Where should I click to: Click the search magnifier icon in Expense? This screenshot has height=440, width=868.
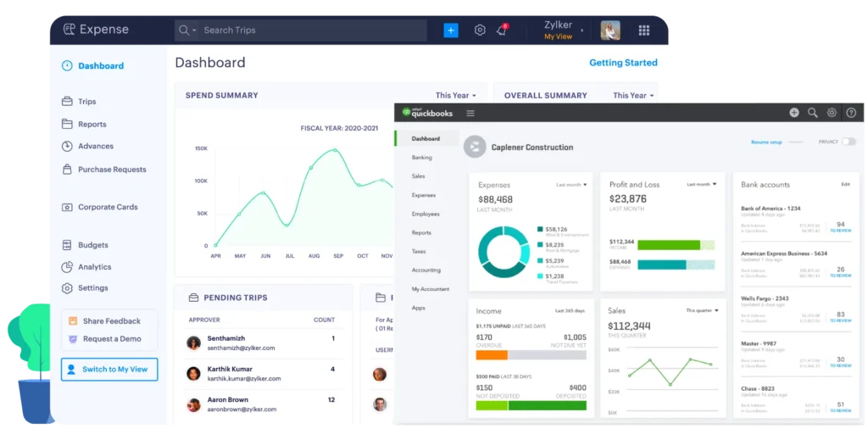click(184, 31)
